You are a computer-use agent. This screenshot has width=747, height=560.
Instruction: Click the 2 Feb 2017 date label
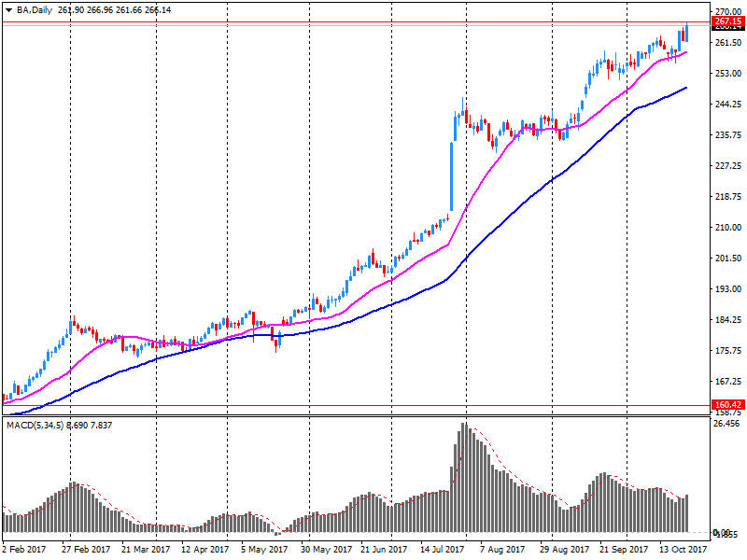coord(24,549)
